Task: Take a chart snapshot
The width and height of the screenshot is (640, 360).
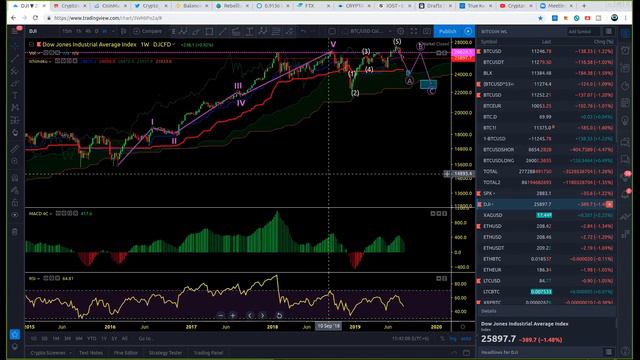Action: coord(427,31)
